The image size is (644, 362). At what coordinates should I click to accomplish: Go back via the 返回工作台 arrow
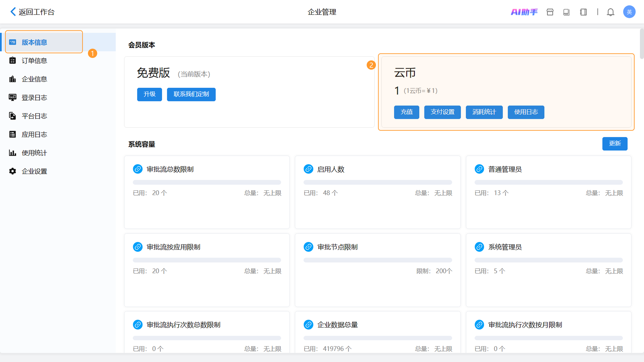13,12
